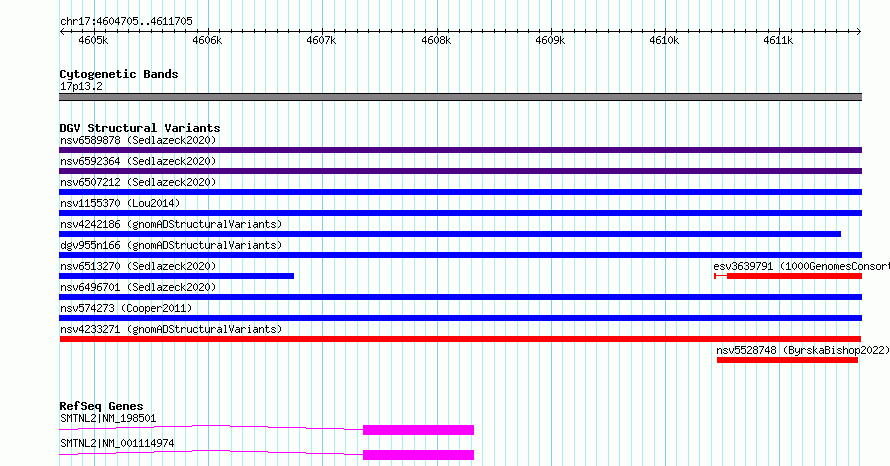Click the 4605k ruler tick label
The image size is (890, 466).
pyautogui.click(x=93, y=40)
